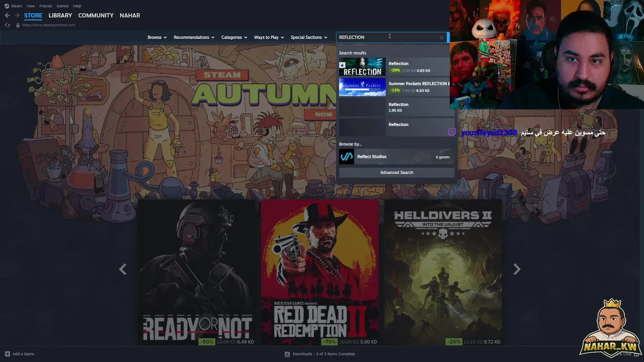Screen dimensions: 644x362
Task: Open the Red Dead Redemption II card
Action: (x=319, y=272)
